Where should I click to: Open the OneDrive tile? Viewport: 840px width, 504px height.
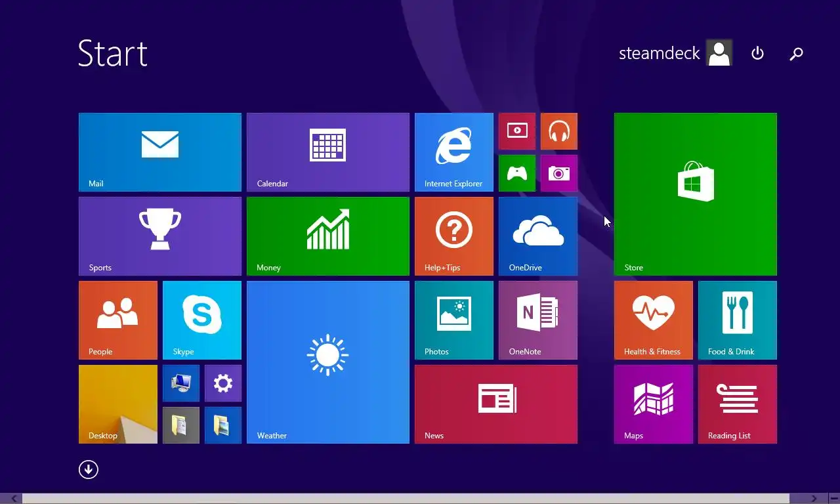[538, 236]
